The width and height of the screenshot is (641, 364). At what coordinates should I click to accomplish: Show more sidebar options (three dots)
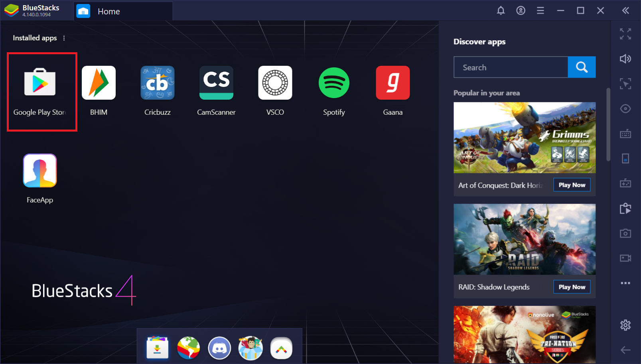(625, 283)
